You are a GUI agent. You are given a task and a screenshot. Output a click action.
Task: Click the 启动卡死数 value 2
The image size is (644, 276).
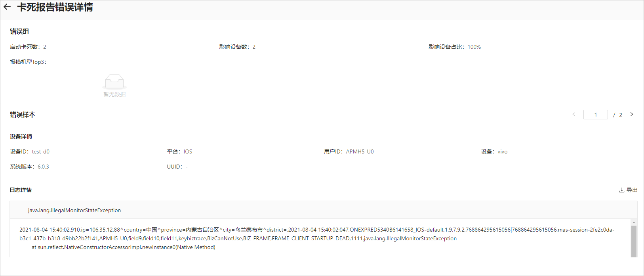point(45,47)
